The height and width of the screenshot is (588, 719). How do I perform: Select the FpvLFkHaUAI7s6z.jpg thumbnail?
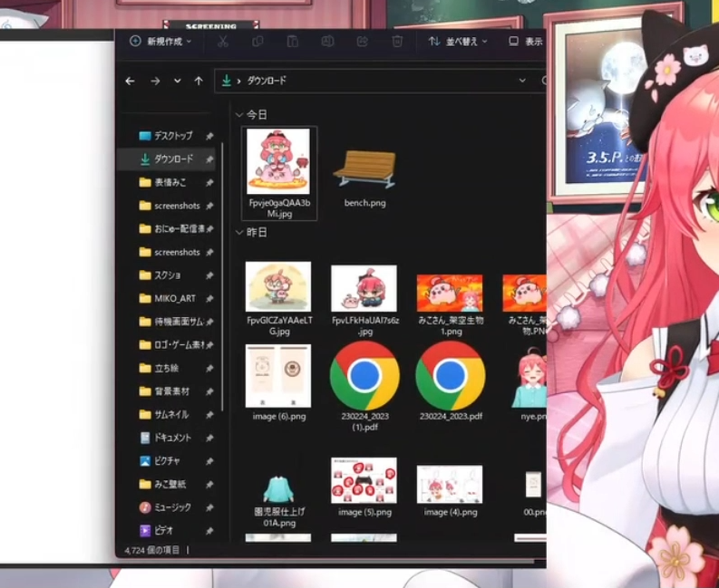(x=364, y=288)
